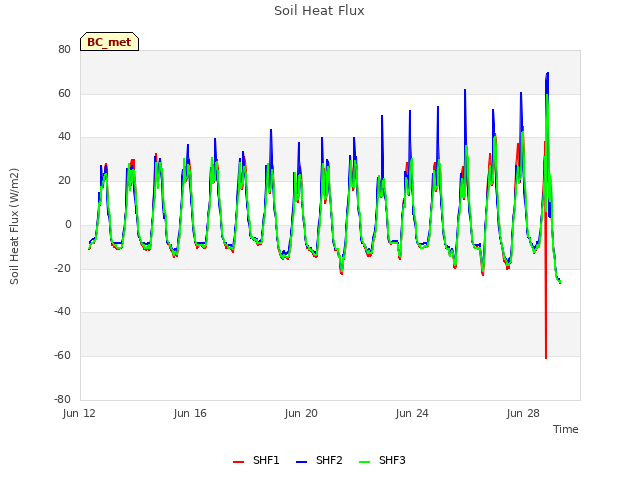
Task: Click the 20 y-axis tick label
Action: pyautogui.click(x=64, y=180)
